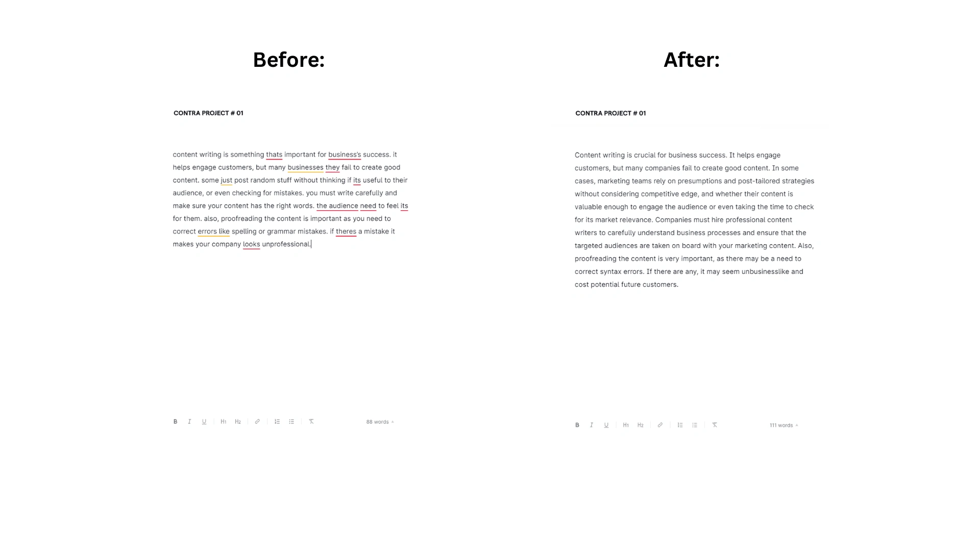Click the unordered list icon in the After editor
980x551 pixels.
pyautogui.click(x=694, y=424)
